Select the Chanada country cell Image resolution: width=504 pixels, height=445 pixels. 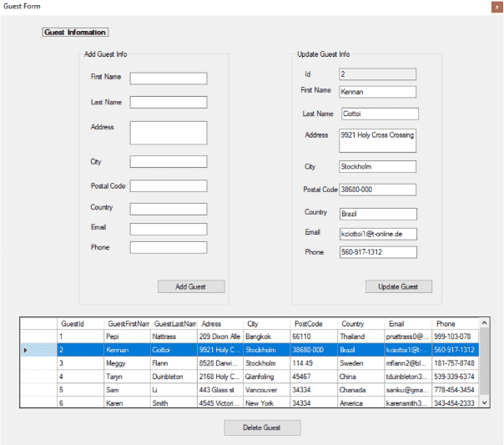360,390
